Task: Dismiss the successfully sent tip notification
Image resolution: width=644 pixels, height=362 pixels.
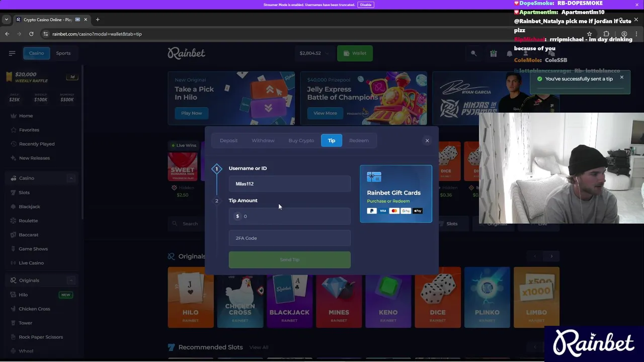Action: pos(621,77)
